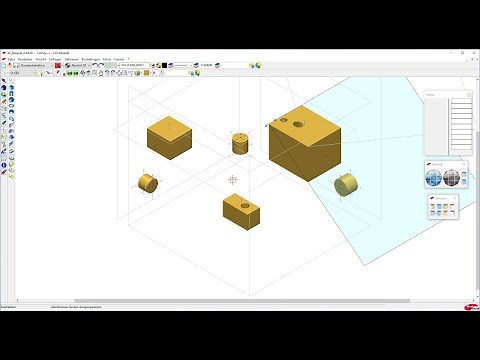The image size is (480, 360).
Task: Open the Einstellungen menu
Action: (91, 59)
